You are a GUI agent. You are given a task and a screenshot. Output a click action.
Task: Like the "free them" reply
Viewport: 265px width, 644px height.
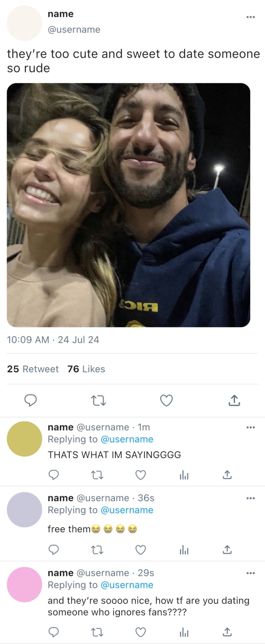pos(141,550)
